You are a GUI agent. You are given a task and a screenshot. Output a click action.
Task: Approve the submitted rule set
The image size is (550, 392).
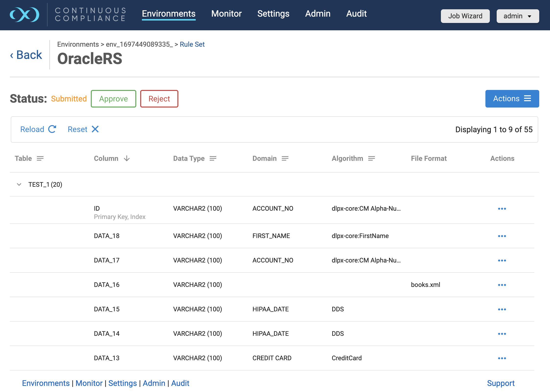(x=113, y=99)
